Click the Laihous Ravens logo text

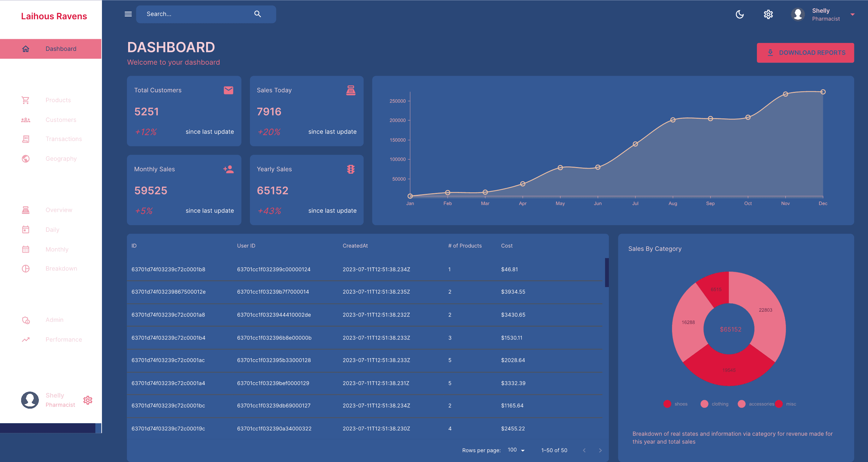pos(54,16)
